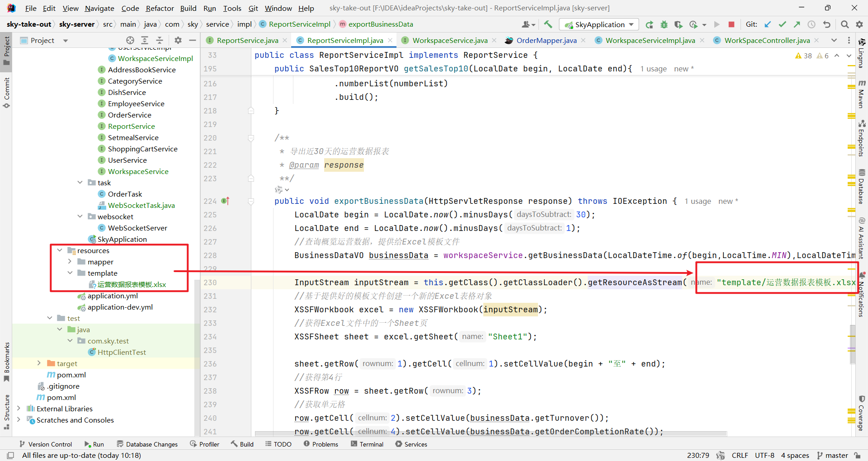This screenshot has width=868, height=461.
Task: Open the Terminal tool window
Action: tap(367, 444)
